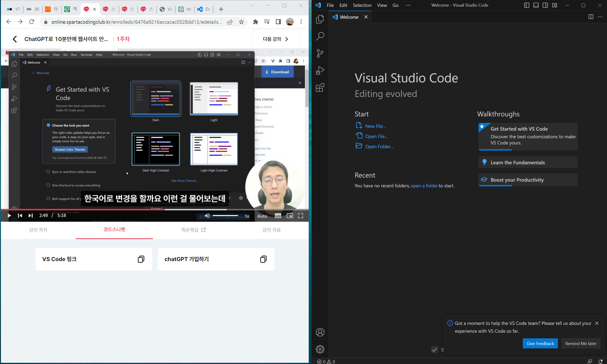Go to next lecture 다음 강의 button

[276, 39]
